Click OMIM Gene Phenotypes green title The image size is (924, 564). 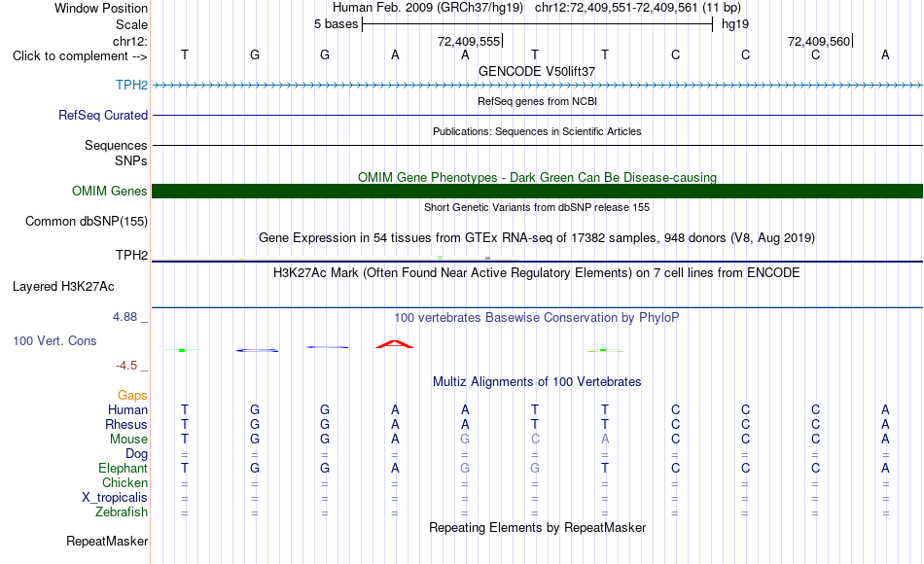click(537, 177)
